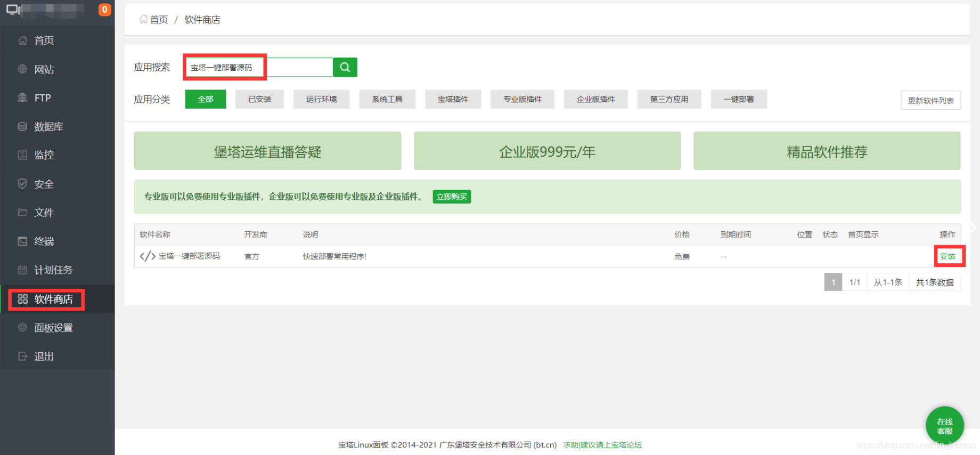This screenshot has height=455, width=980.
Task: Click the orange notification badge showing 0
Action: coord(105,10)
